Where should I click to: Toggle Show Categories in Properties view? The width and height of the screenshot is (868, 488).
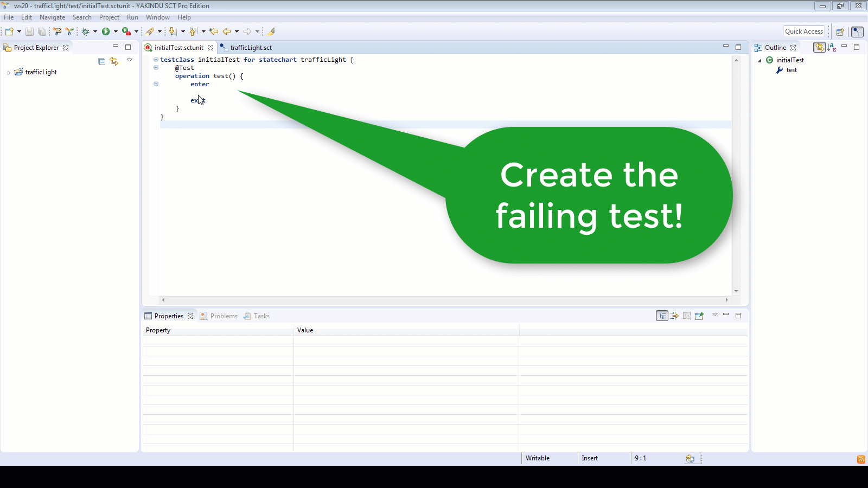(x=662, y=316)
